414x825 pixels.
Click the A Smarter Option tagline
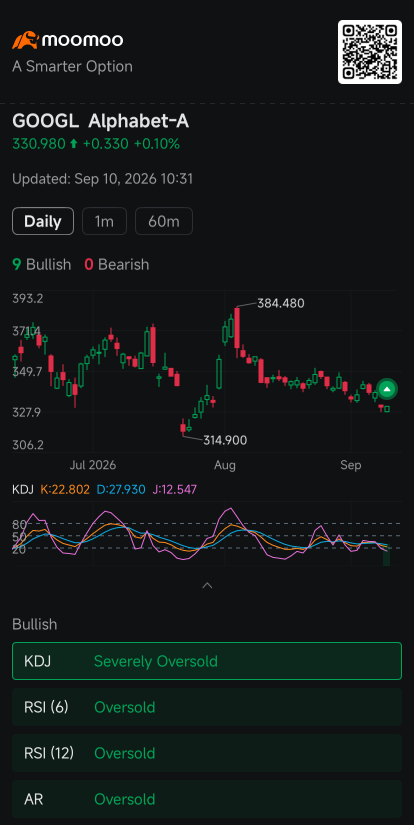tap(72, 67)
